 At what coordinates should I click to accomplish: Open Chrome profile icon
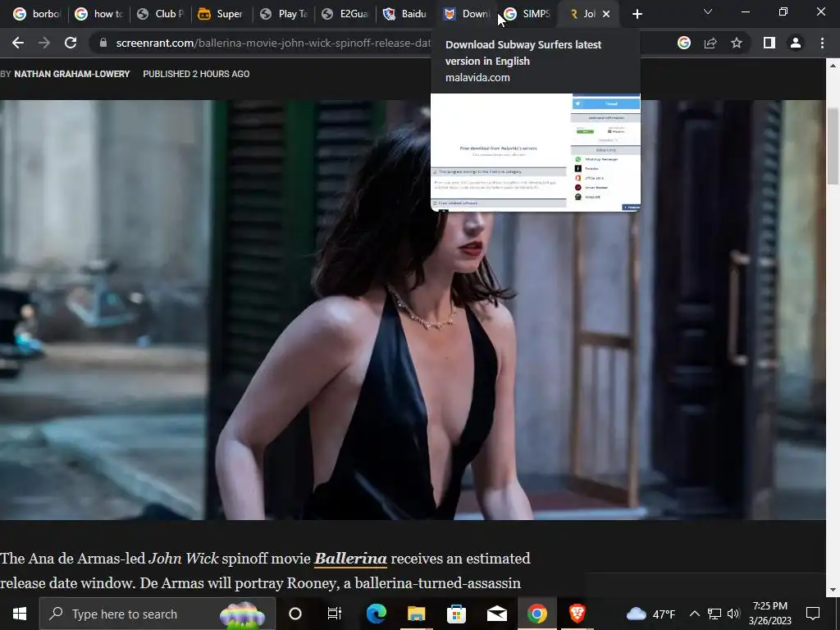click(x=796, y=43)
